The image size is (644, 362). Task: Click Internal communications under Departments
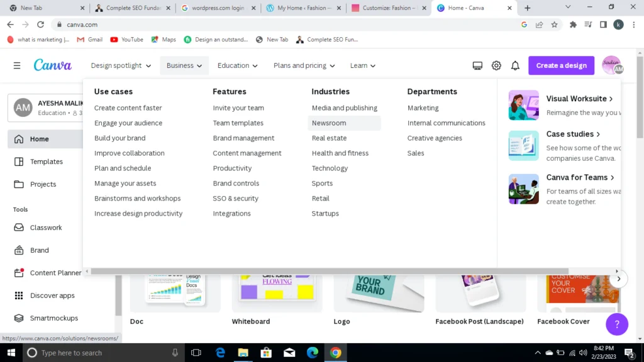447,123
